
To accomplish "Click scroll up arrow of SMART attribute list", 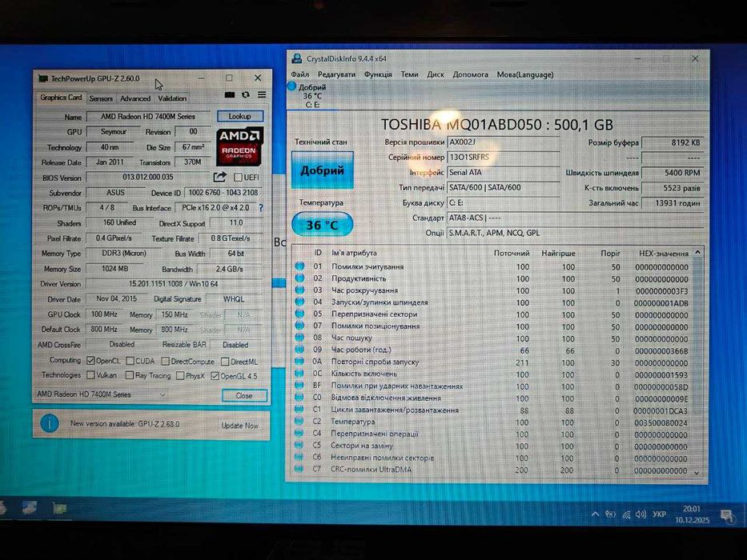I will 697,252.
